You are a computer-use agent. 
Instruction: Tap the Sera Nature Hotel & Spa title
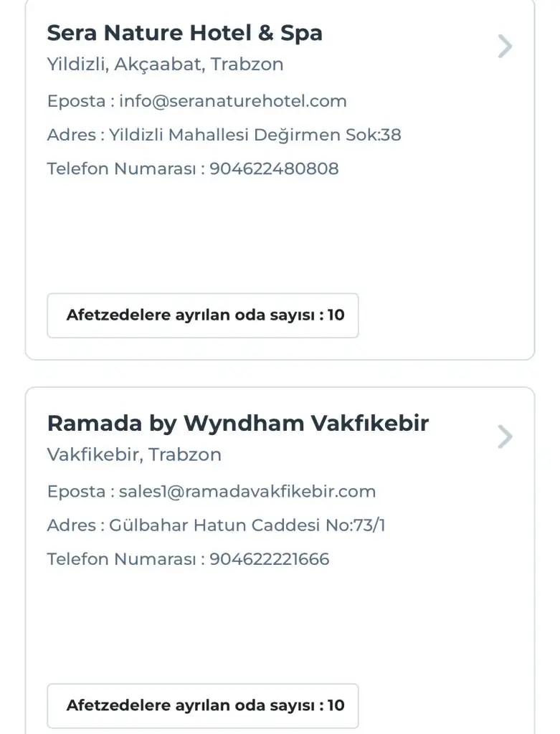point(184,33)
